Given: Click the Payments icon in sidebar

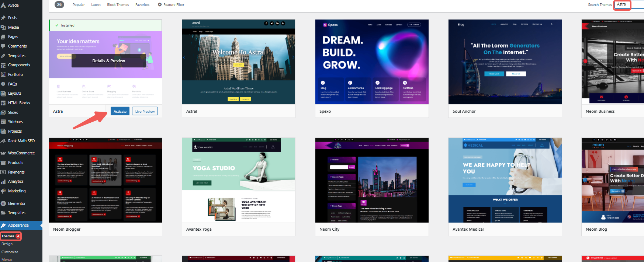Looking at the screenshot, I should pos(3,172).
